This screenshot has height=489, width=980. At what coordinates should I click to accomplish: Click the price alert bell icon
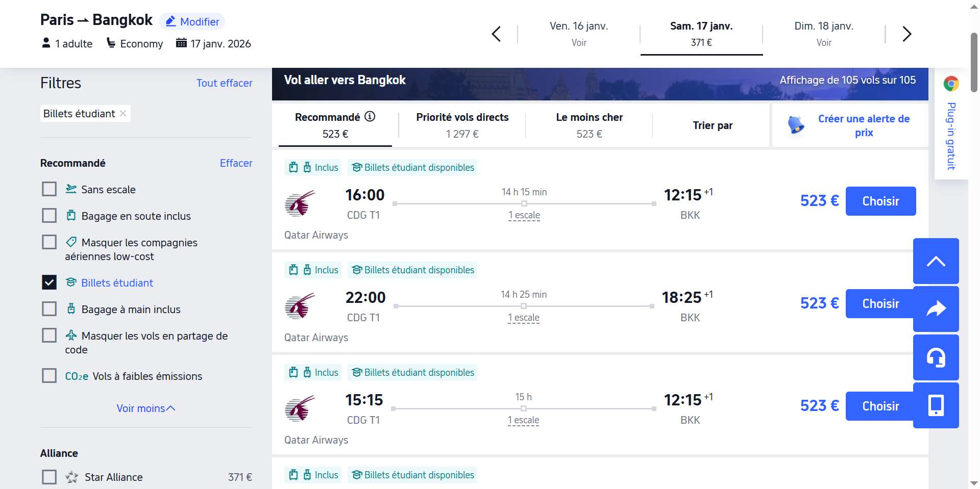796,124
